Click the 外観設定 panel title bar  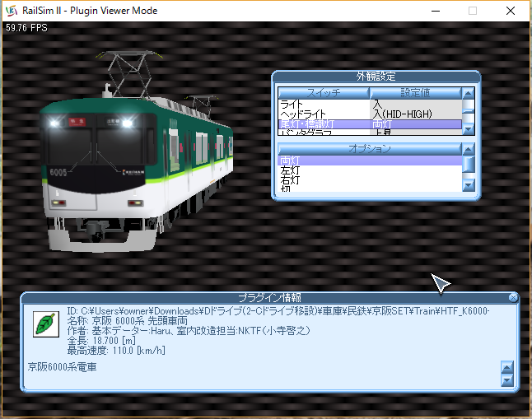point(376,77)
